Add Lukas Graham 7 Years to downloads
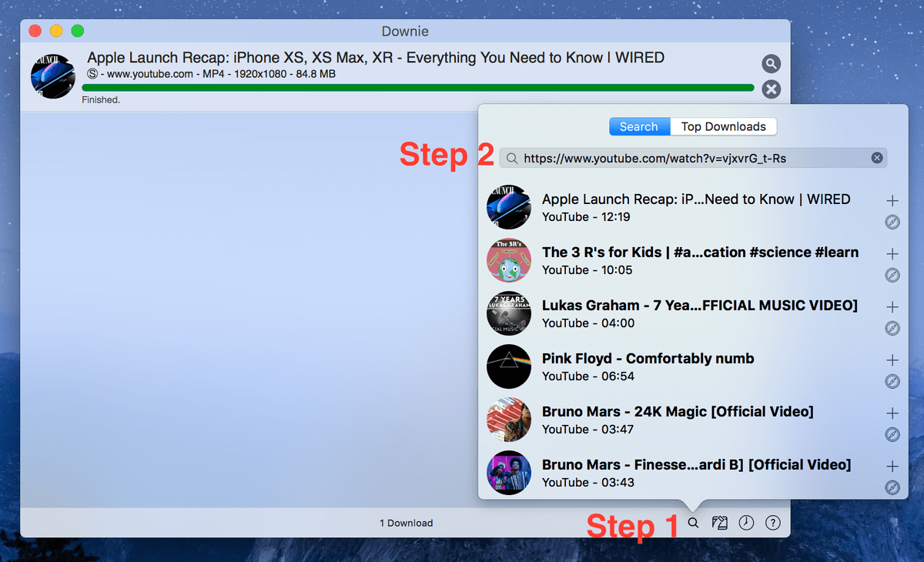Image resolution: width=924 pixels, height=562 pixels. coord(892,307)
